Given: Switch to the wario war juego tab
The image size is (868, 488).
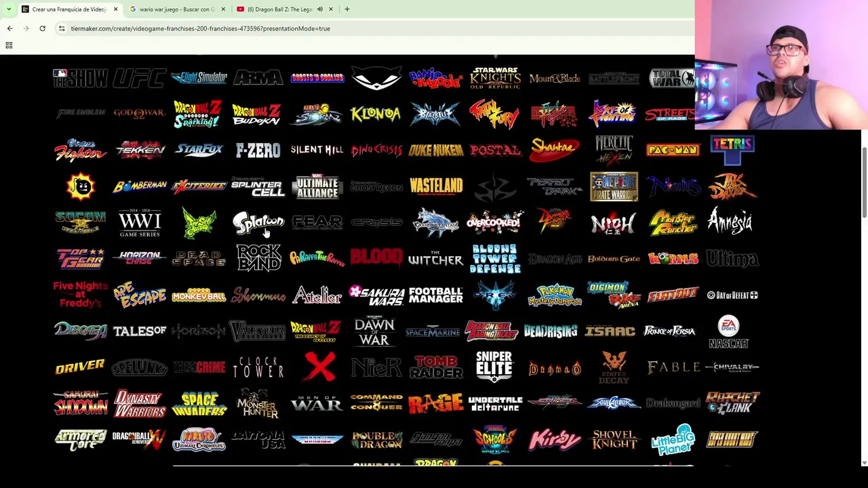Looking at the screenshot, I should [176, 9].
